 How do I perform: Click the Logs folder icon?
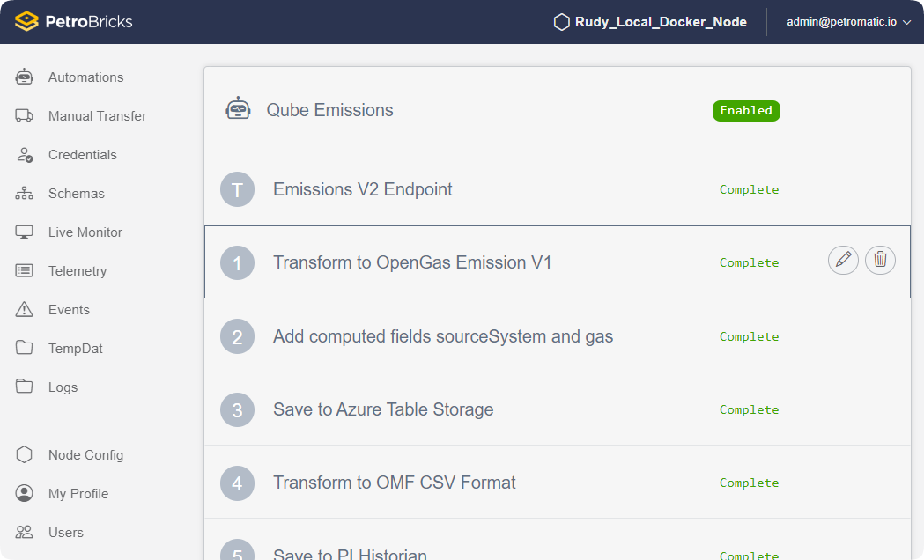pyautogui.click(x=24, y=387)
